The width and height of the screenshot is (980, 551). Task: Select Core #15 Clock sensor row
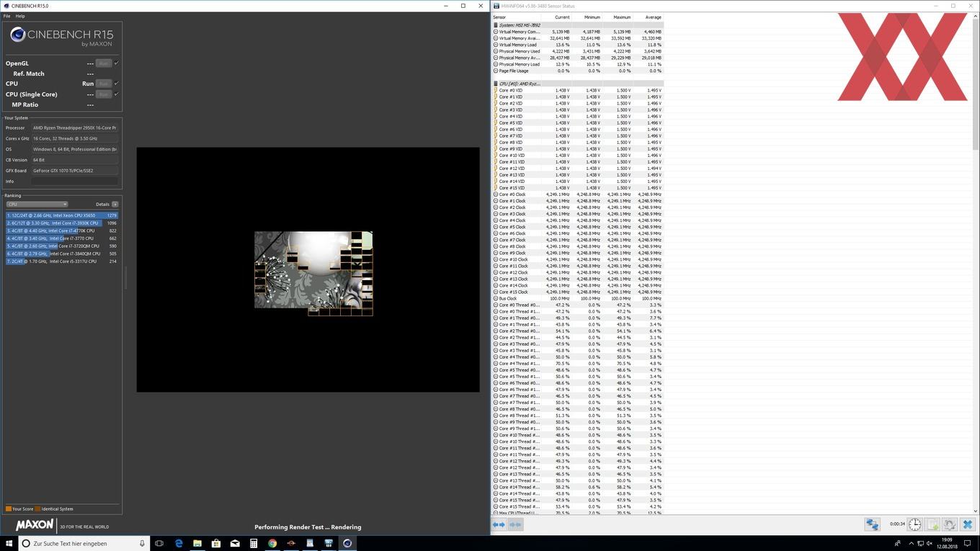(578, 292)
